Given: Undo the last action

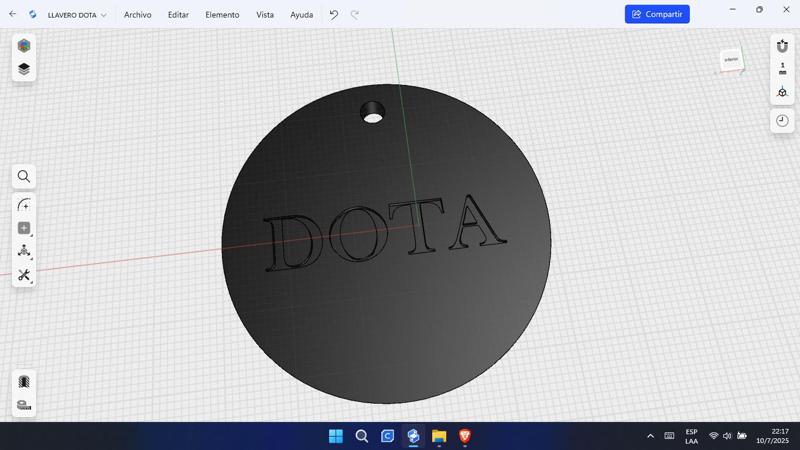Looking at the screenshot, I should click(334, 15).
